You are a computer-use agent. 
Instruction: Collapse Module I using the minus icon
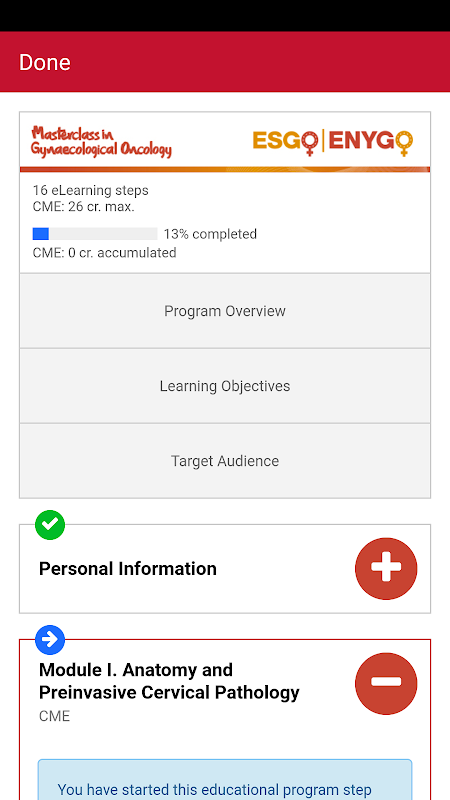coord(386,683)
